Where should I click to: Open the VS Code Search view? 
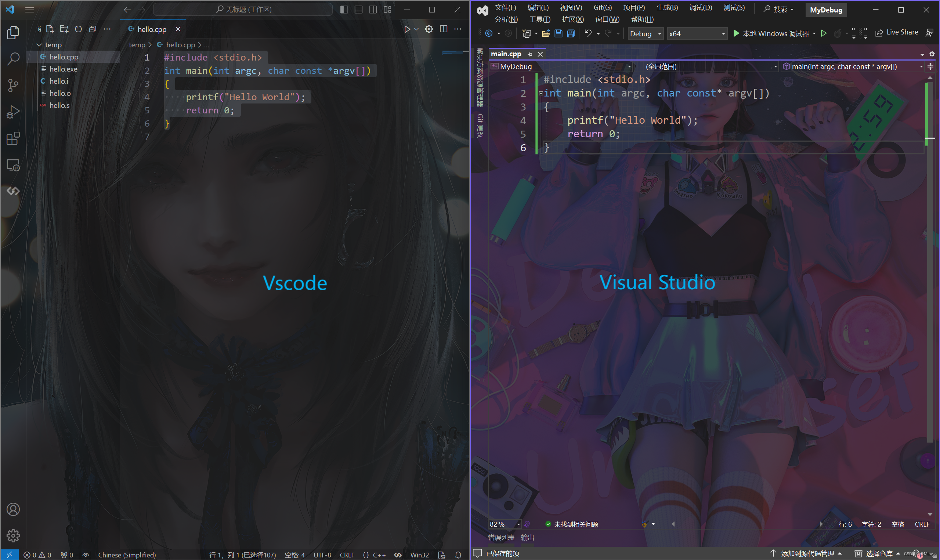(x=13, y=58)
